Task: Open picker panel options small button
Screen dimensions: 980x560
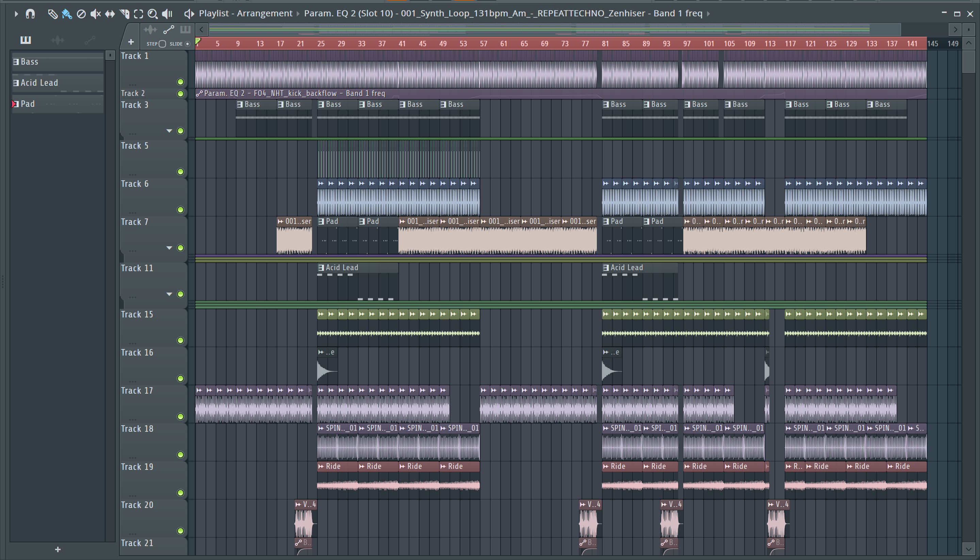Action: [110, 55]
